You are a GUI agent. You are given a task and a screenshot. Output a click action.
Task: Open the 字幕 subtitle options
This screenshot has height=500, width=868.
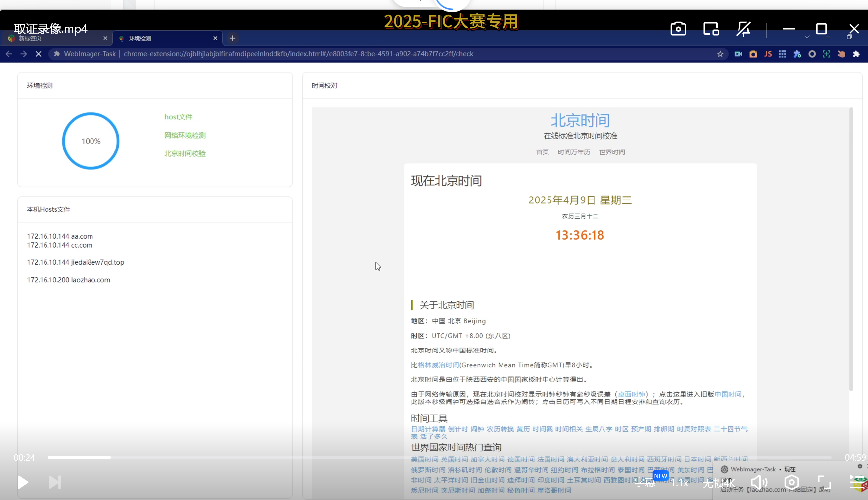click(645, 483)
